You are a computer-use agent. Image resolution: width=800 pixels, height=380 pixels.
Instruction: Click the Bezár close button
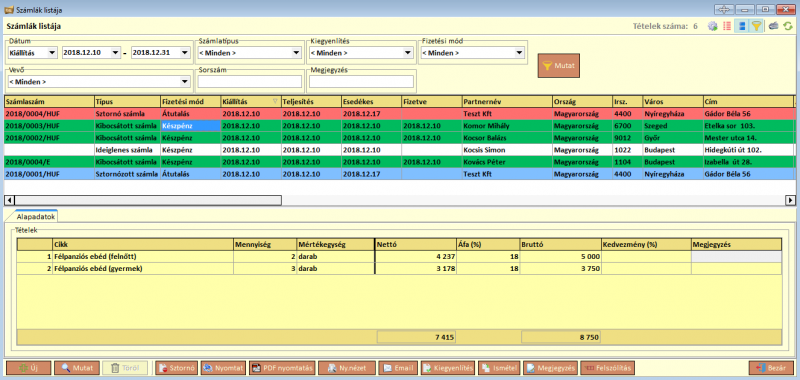[x=771, y=368]
